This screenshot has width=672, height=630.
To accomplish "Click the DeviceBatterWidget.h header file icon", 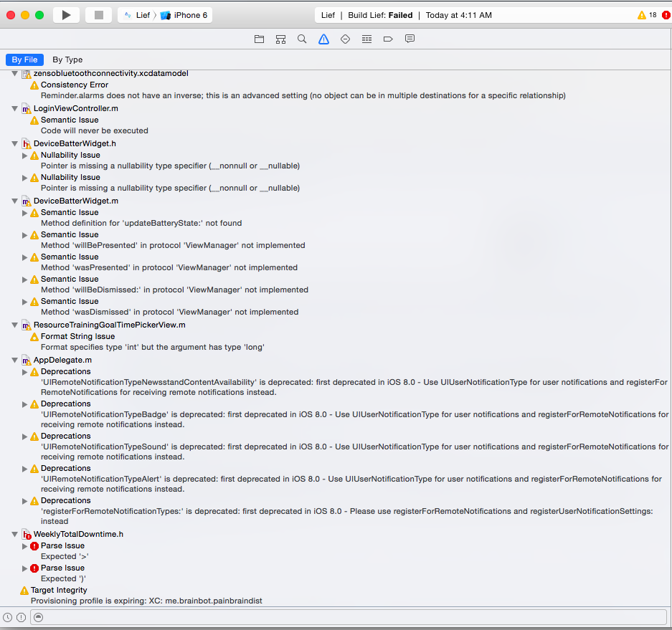I will pyautogui.click(x=26, y=144).
